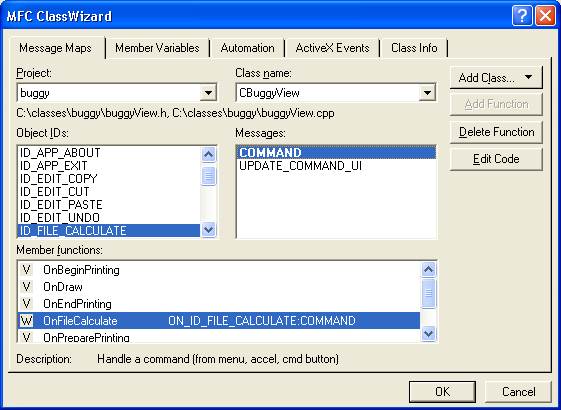Open the ActiveX Events tab
The width and height of the screenshot is (561, 410).
332,48
